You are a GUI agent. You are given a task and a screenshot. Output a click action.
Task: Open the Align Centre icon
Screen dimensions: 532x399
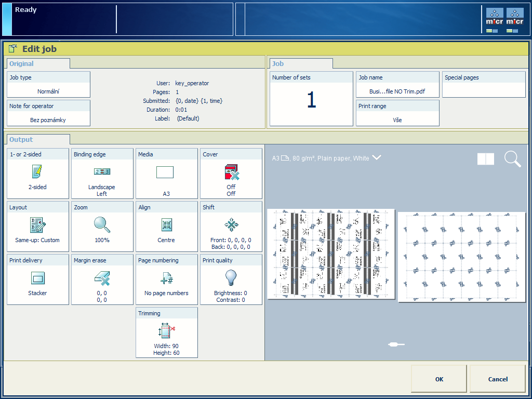tap(166, 225)
